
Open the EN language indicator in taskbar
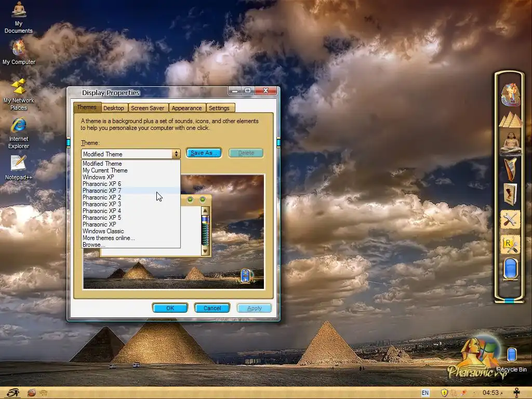point(425,393)
